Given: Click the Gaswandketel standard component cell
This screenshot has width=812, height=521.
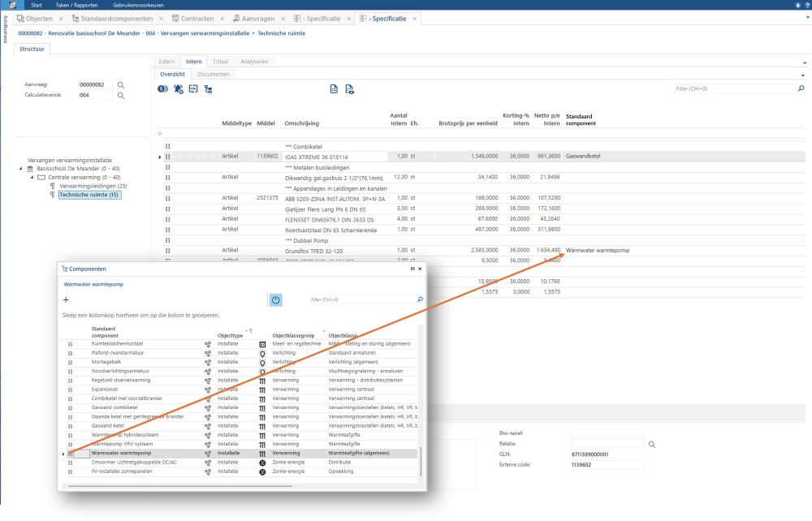Looking at the screenshot, I should (x=583, y=157).
